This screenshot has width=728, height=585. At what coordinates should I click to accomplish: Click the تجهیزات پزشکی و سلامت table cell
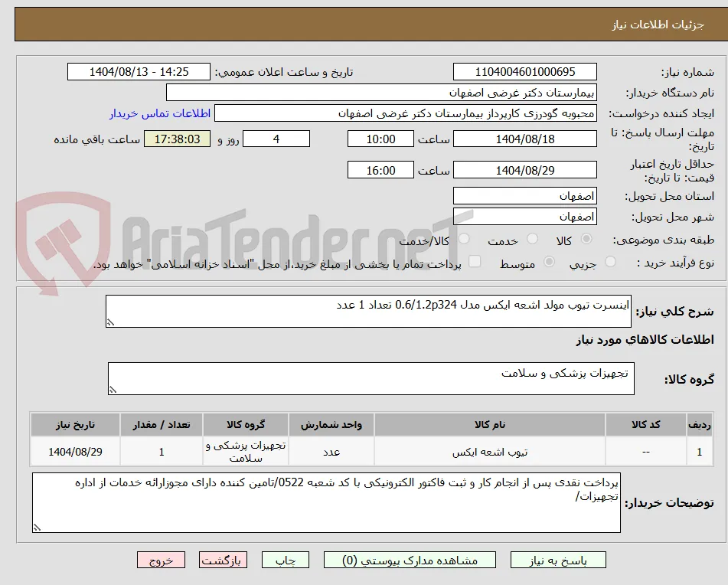[x=246, y=452]
